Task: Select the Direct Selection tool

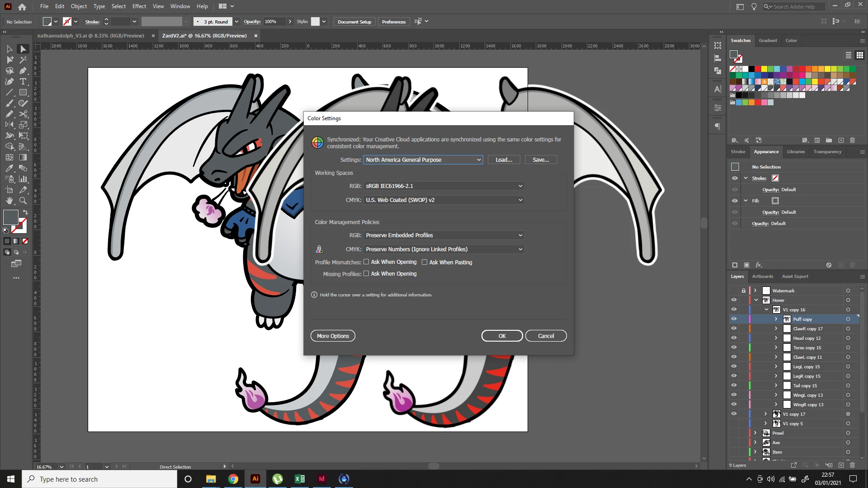Action: (23, 49)
